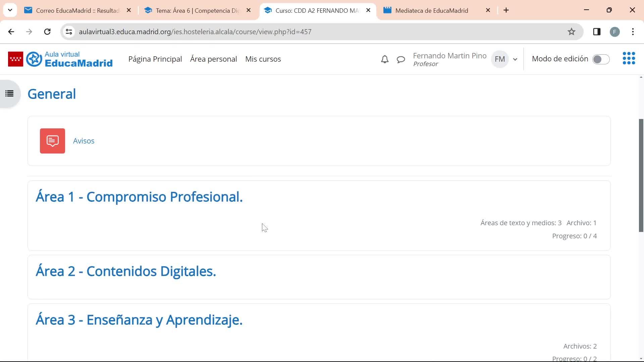Reload the page with the refresh icon

click(47, 32)
